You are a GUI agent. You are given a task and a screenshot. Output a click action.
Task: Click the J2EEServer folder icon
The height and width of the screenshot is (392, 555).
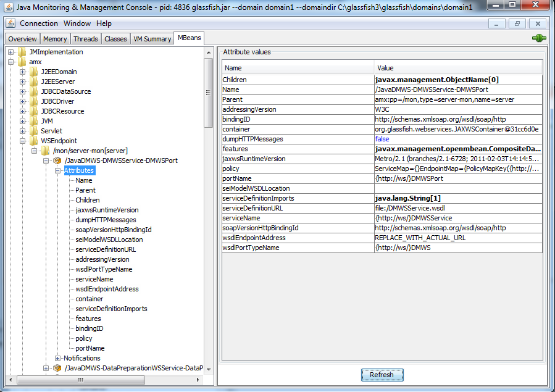point(34,81)
